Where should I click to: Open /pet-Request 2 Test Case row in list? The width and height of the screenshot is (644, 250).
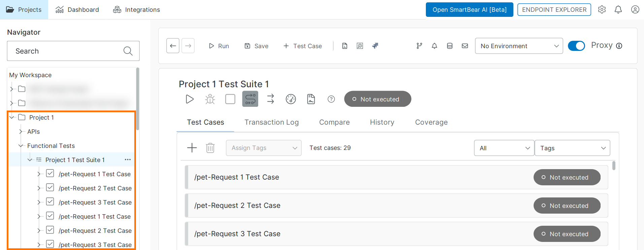pos(397,206)
